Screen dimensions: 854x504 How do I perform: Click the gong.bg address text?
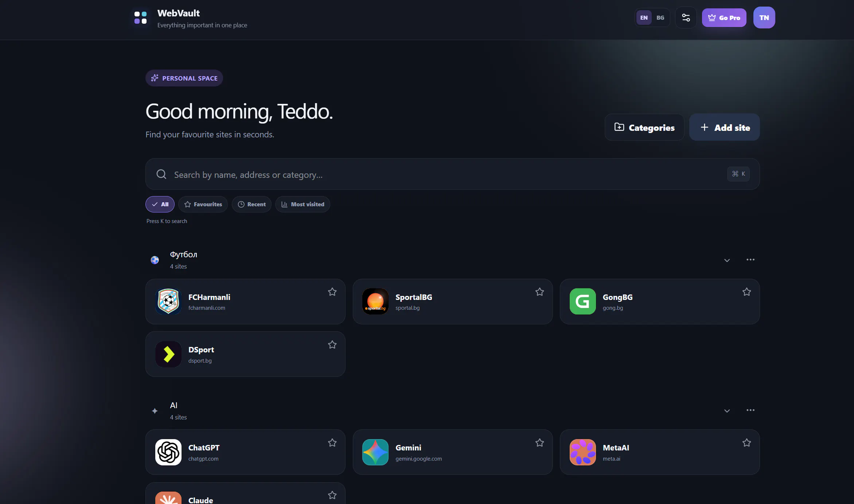coord(613,308)
